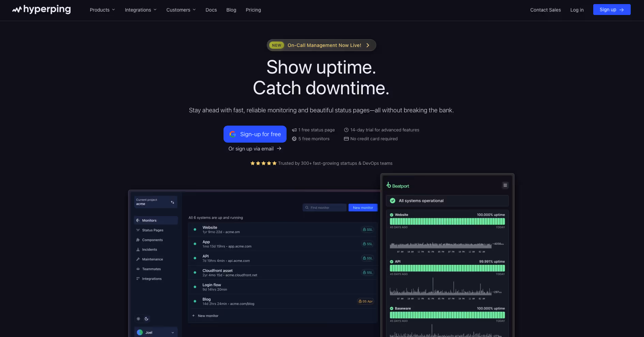Click the Log in link
The image size is (644, 337).
pos(577,10)
